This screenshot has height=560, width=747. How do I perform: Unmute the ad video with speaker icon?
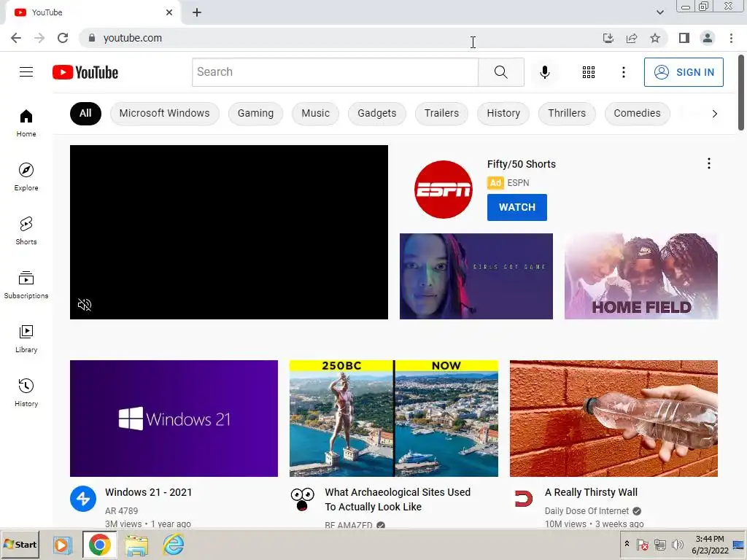coord(85,305)
